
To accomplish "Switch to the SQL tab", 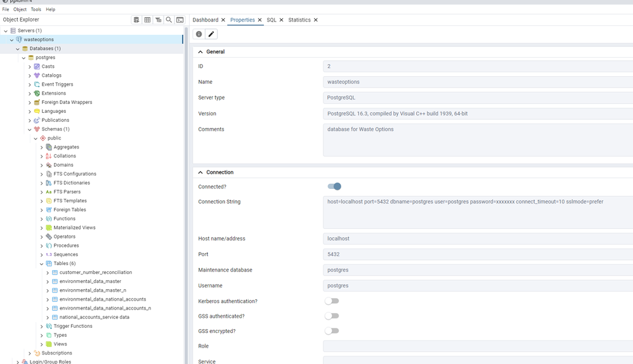I will [271, 20].
